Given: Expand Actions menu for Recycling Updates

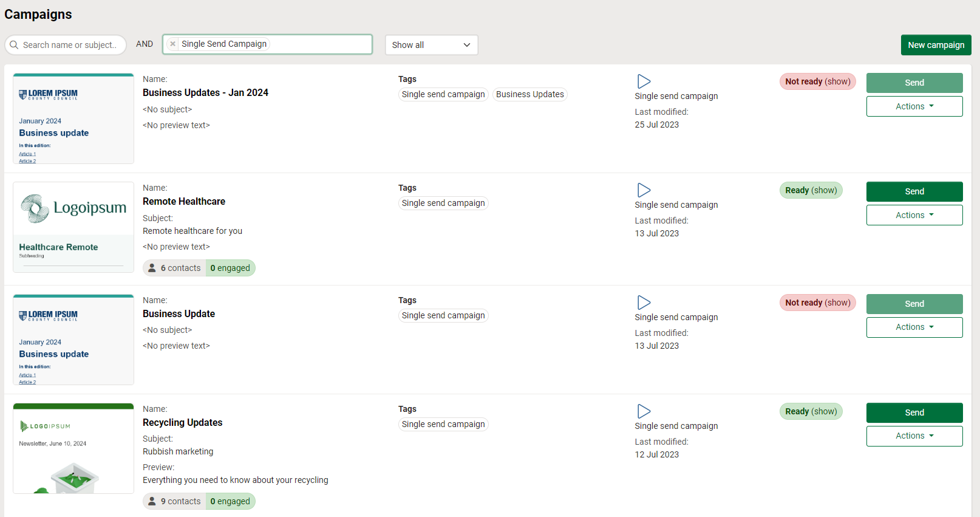Looking at the screenshot, I should pyautogui.click(x=914, y=436).
